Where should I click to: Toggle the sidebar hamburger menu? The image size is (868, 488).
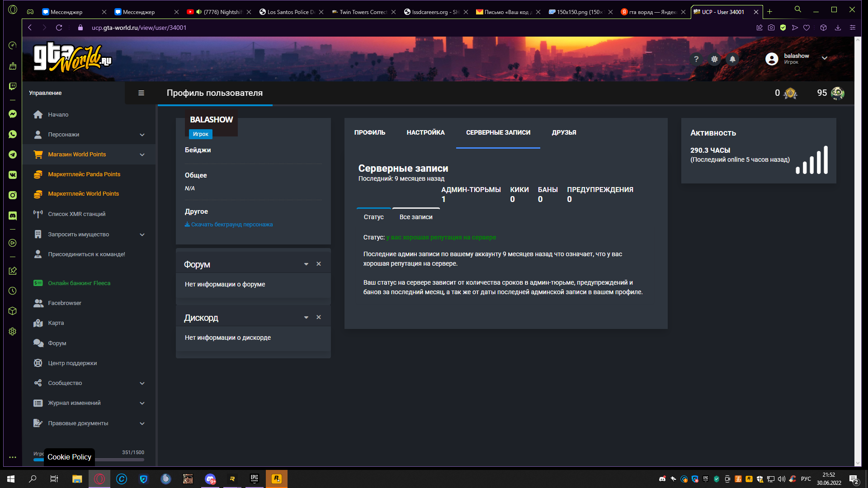[x=141, y=93]
